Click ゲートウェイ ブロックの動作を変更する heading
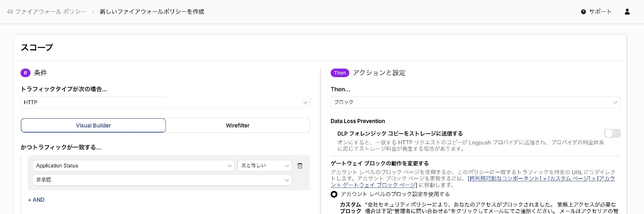644x214 pixels. pos(380,163)
